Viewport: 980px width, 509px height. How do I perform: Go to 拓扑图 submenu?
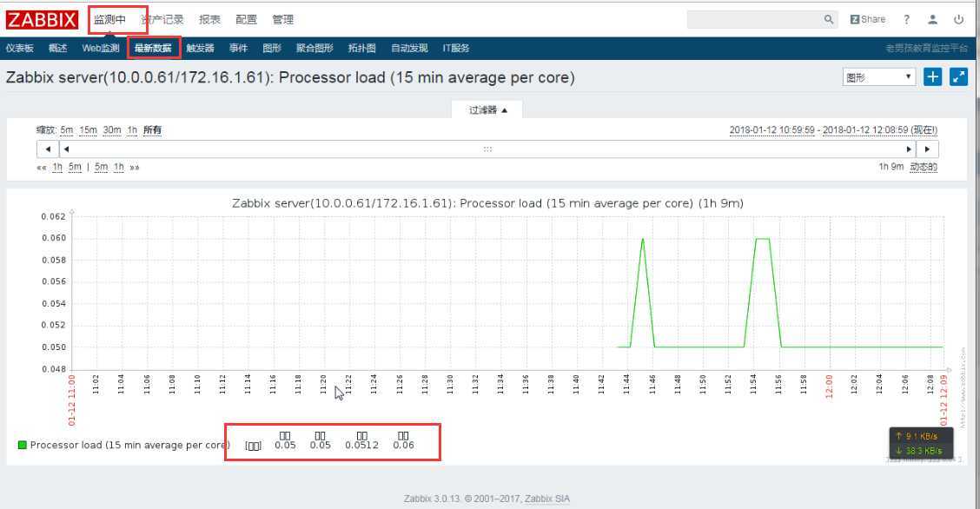pyautogui.click(x=362, y=48)
